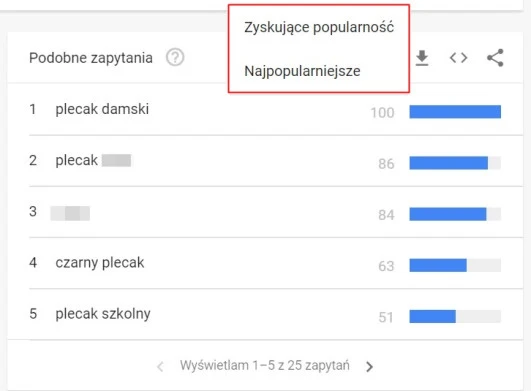
Task: Click the Podobne zapytania heading
Action: point(91,58)
